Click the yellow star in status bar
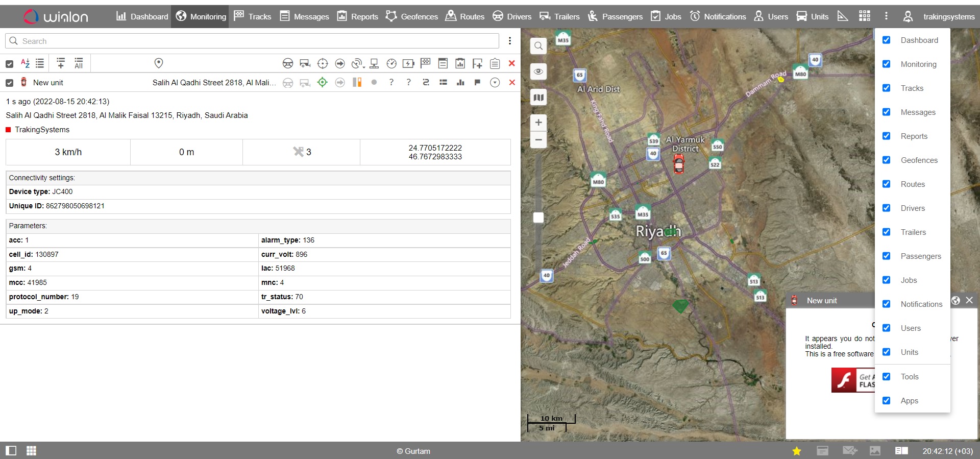 pos(796,451)
